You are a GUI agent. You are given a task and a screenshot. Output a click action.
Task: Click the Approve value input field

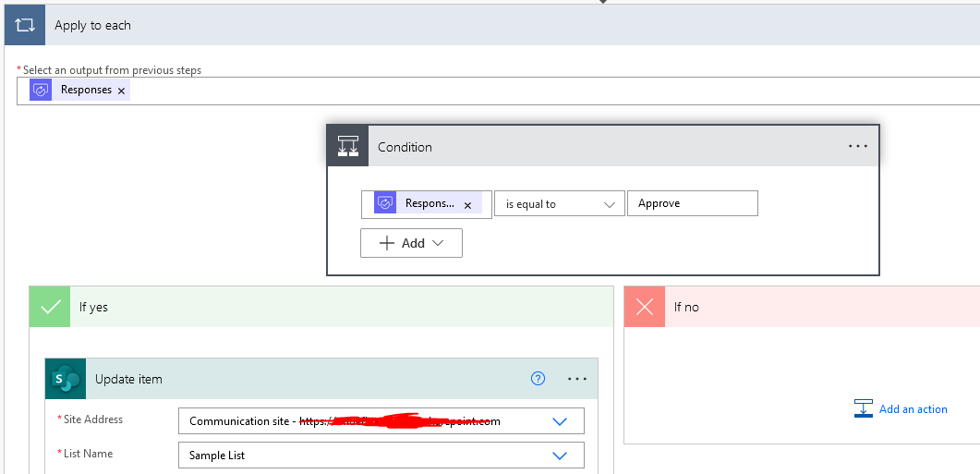692,204
